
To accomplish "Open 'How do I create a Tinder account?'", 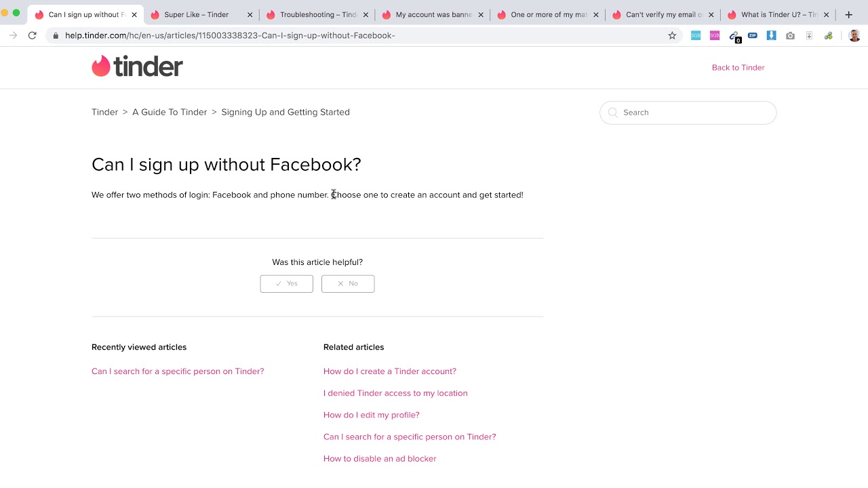I will (x=390, y=371).
